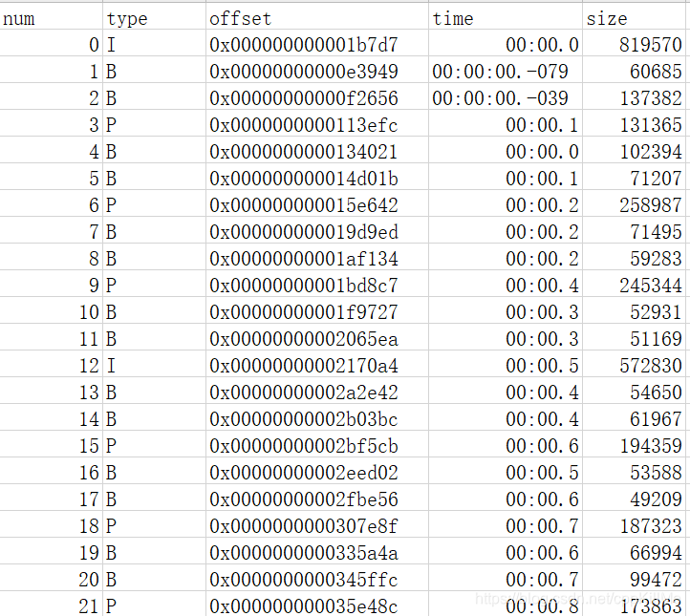
Task: Select size cell 60685
Action: (x=634, y=72)
